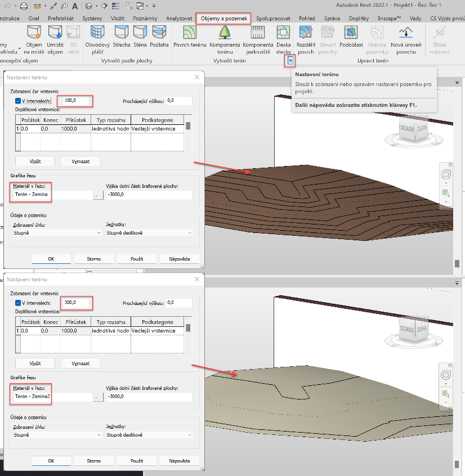This screenshot has height=476, width=465.
Task: Open Jednotky dropdown in upper dialog
Action: coord(149,233)
